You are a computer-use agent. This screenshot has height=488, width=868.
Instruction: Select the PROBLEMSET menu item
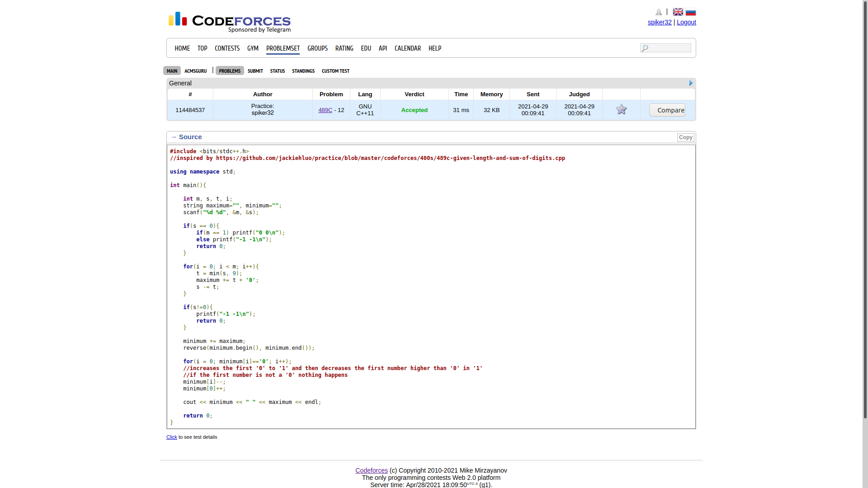[x=283, y=48]
